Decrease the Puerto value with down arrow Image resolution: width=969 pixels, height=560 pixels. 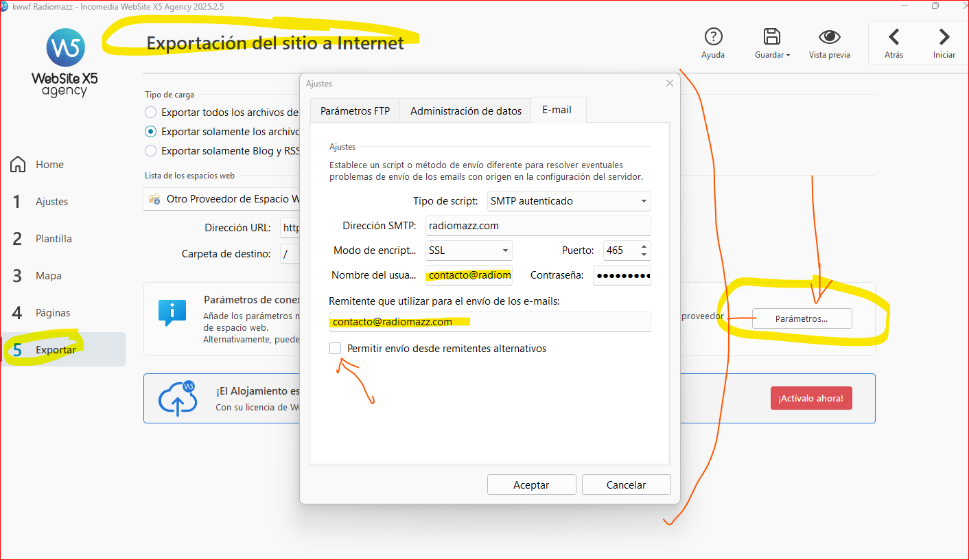click(644, 255)
